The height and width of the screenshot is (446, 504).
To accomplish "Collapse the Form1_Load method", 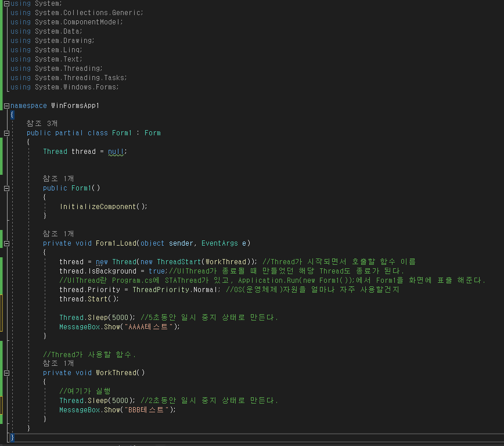I will 6,244.
